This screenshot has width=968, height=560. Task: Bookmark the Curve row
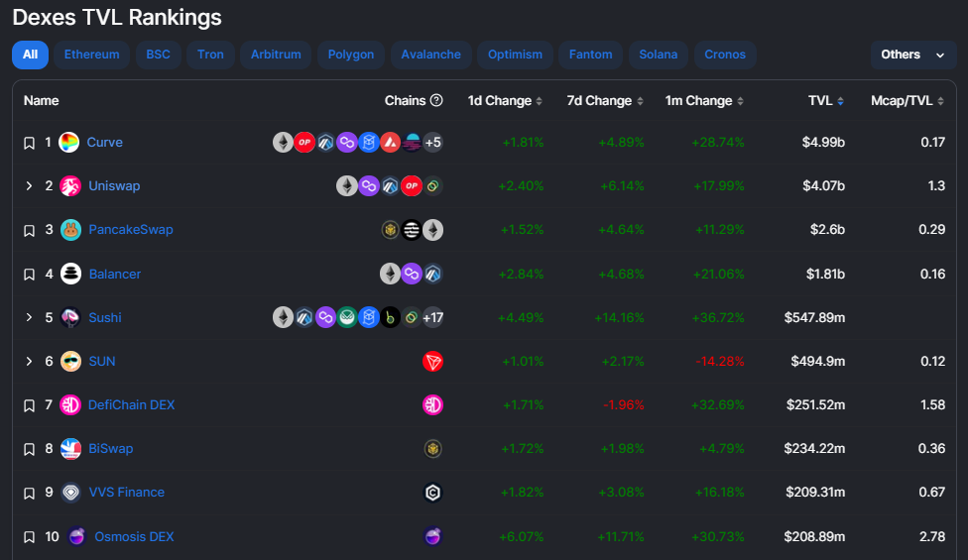(x=29, y=143)
